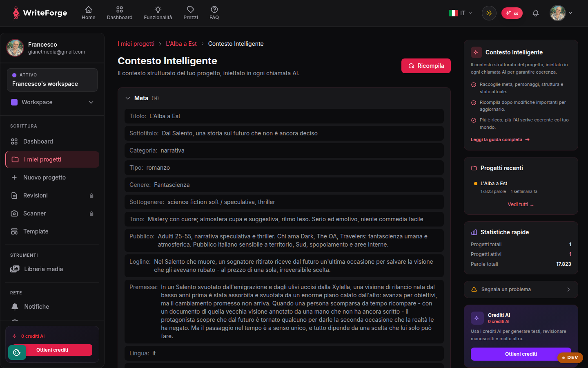Open the IT language dropdown

pos(461,13)
